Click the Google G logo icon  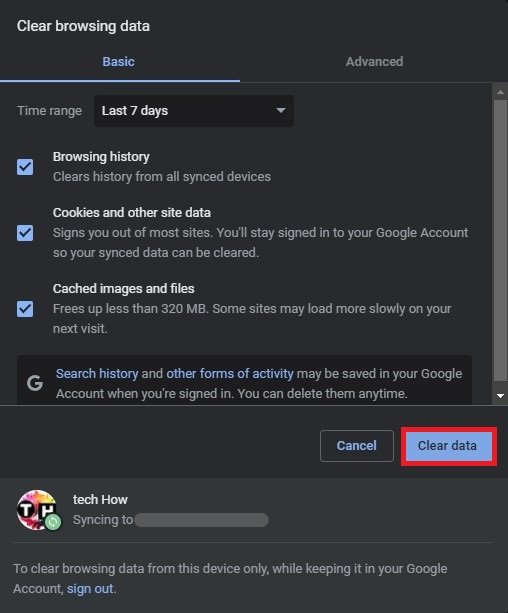point(35,383)
